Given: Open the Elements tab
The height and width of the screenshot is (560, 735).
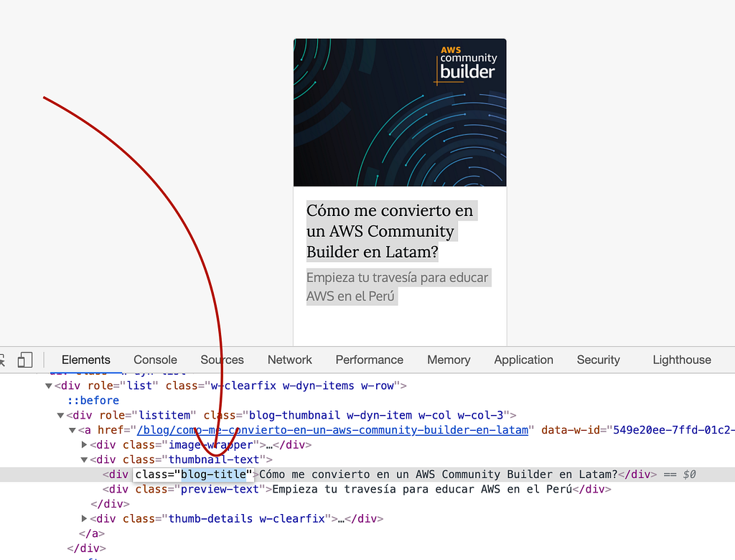Looking at the screenshot, I should click(x=86, y=360).
